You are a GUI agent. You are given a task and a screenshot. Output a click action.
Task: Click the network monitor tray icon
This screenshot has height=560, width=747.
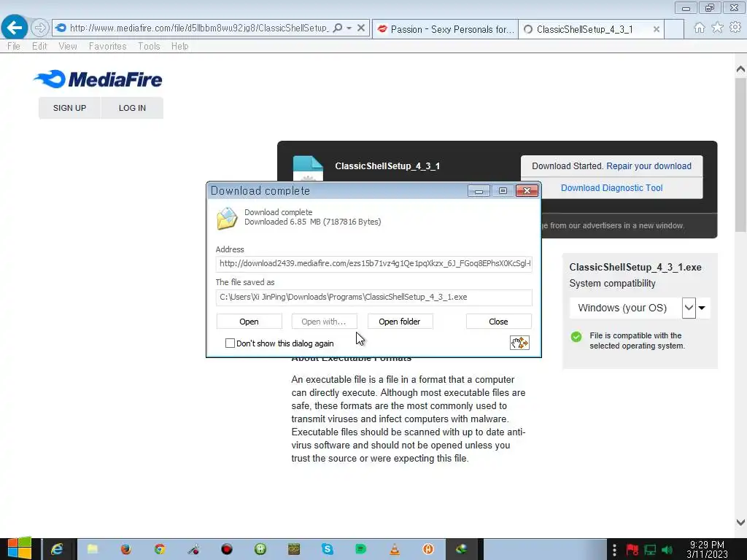(x=650, y=551)
